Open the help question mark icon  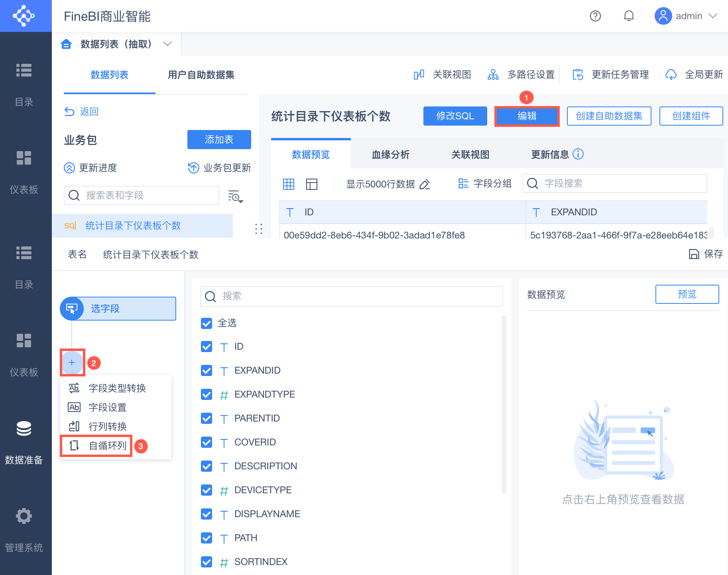[x=595, y=16]
